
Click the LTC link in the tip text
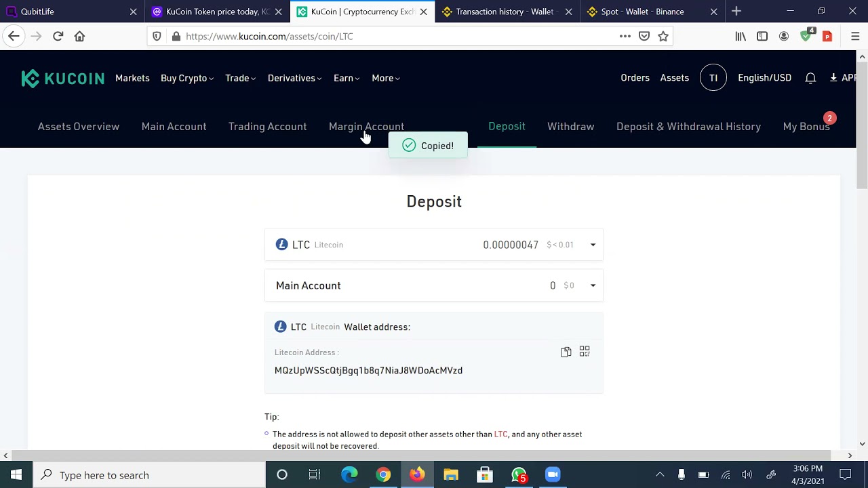[500, 434]
